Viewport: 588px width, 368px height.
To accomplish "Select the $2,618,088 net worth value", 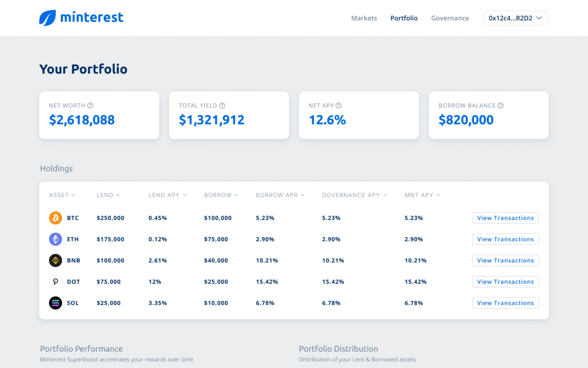I will pyautogui.click(x=82, y=120).
